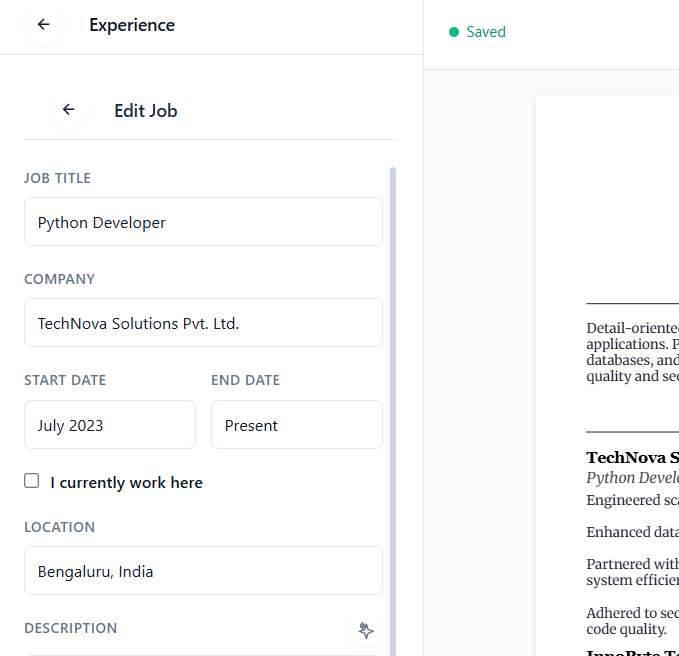The height and width of the screenshot is (656, 679).
Task: Click the AI sparkle icon next to Description
Action: click(366, 630)
